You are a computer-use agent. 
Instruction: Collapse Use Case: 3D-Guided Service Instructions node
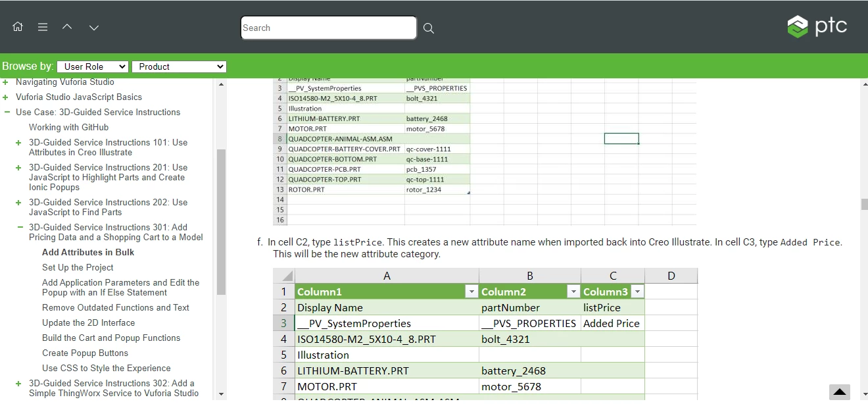pyautogui.click(x=7, y=113)
